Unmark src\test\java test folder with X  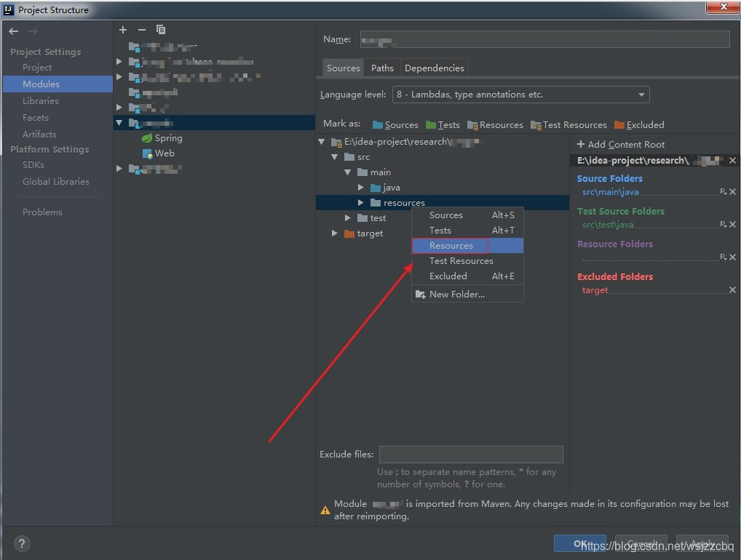click(x=732, y=224)
